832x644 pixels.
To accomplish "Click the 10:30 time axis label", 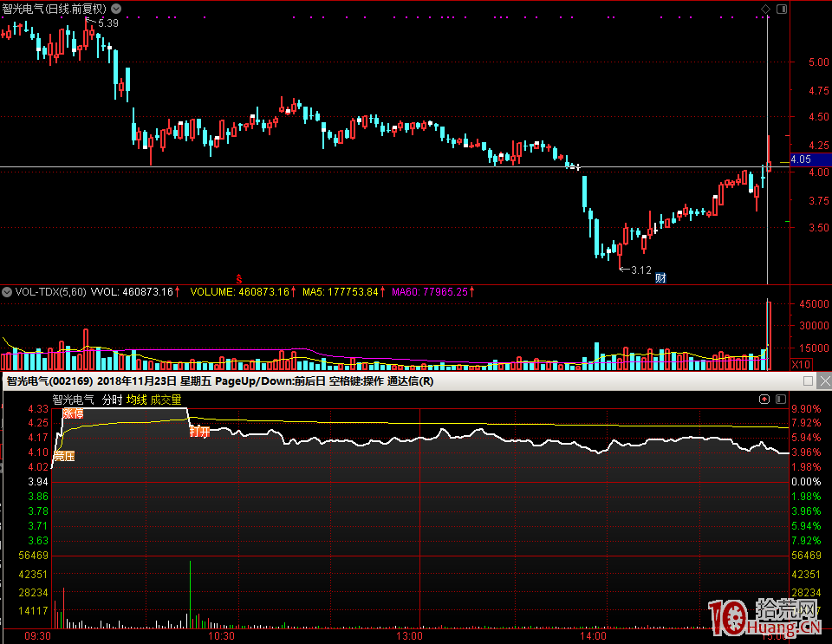I will 221,635.
